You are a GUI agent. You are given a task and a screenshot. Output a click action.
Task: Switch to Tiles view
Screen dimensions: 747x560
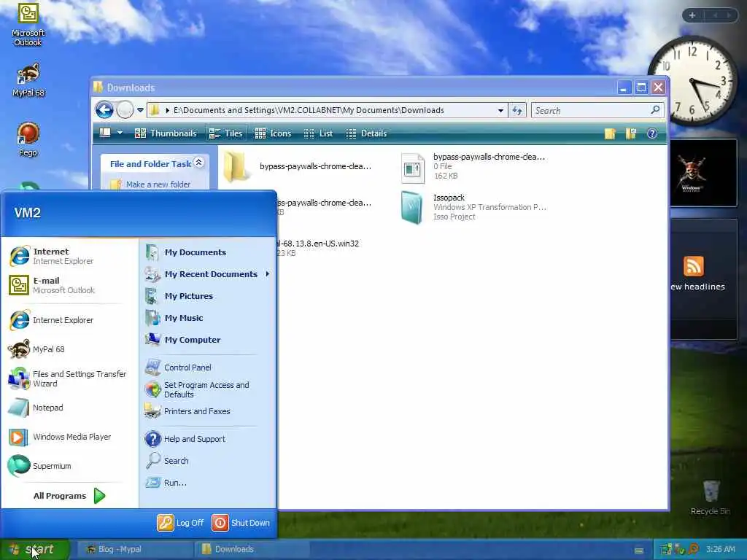click(x=226, y=133)
